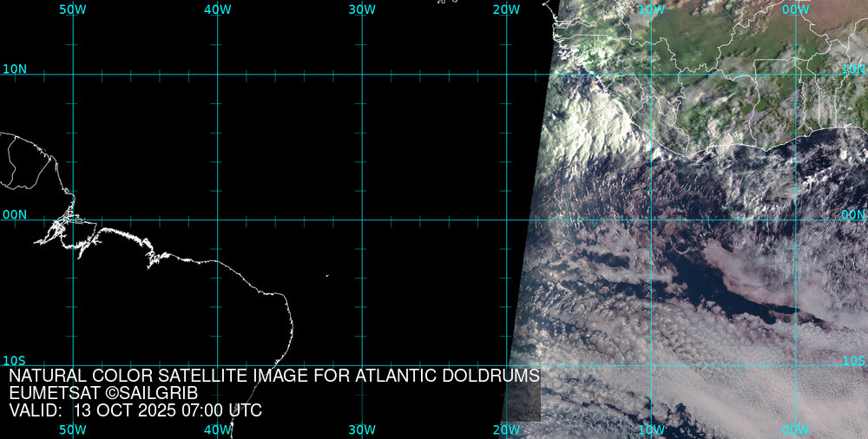Click grid intersection of 40W and equator
868x439 pixels.
217,219
